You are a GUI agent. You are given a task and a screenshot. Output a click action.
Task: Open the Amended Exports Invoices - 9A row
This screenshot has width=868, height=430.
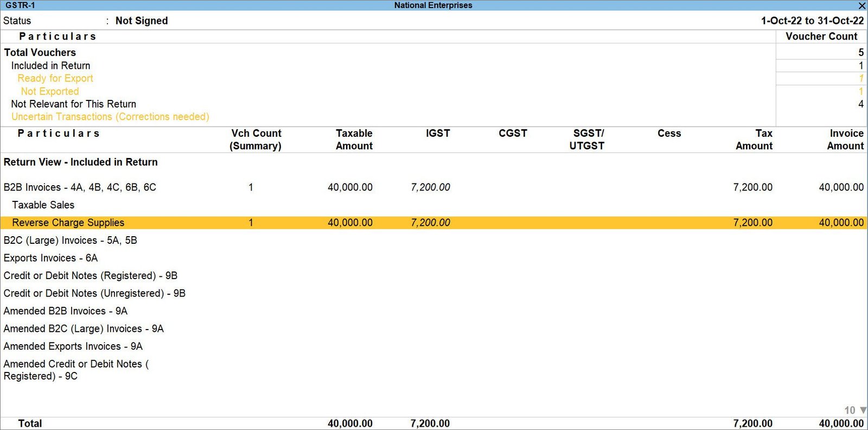(73, 346)
